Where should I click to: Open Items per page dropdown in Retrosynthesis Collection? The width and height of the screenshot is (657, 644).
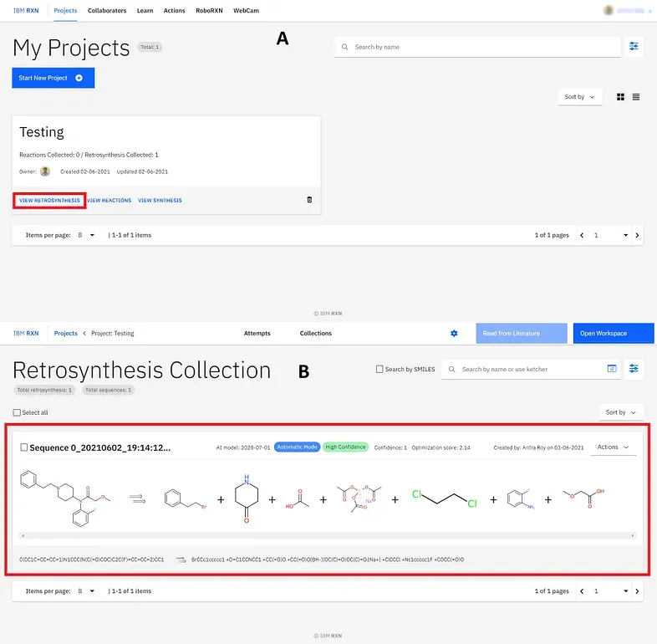87,591
